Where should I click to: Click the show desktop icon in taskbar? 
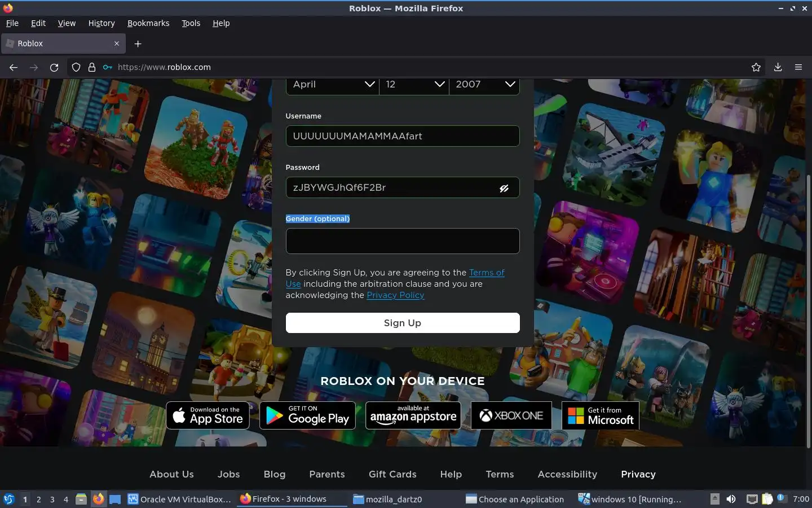115,499
